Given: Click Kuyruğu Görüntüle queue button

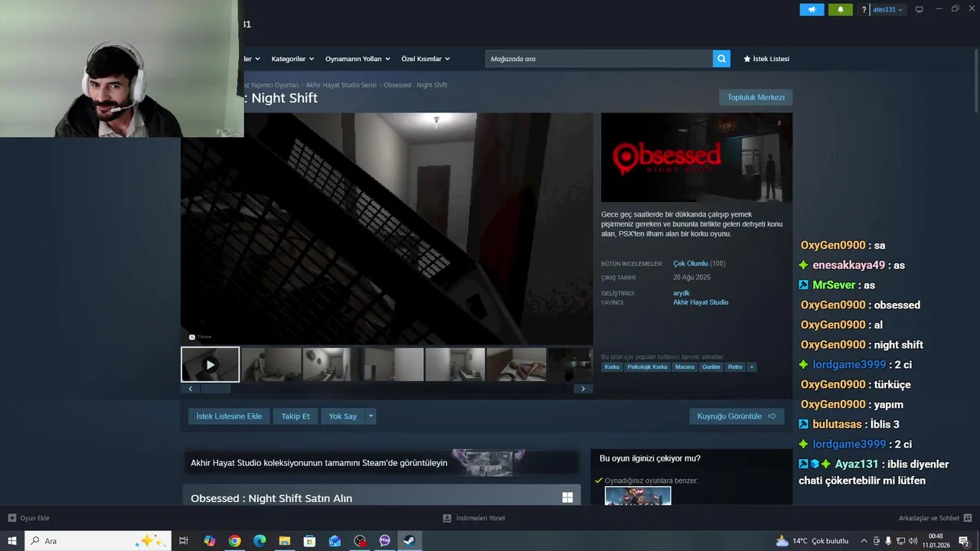Looking at the screenshot, I should [x=737, y=416].
